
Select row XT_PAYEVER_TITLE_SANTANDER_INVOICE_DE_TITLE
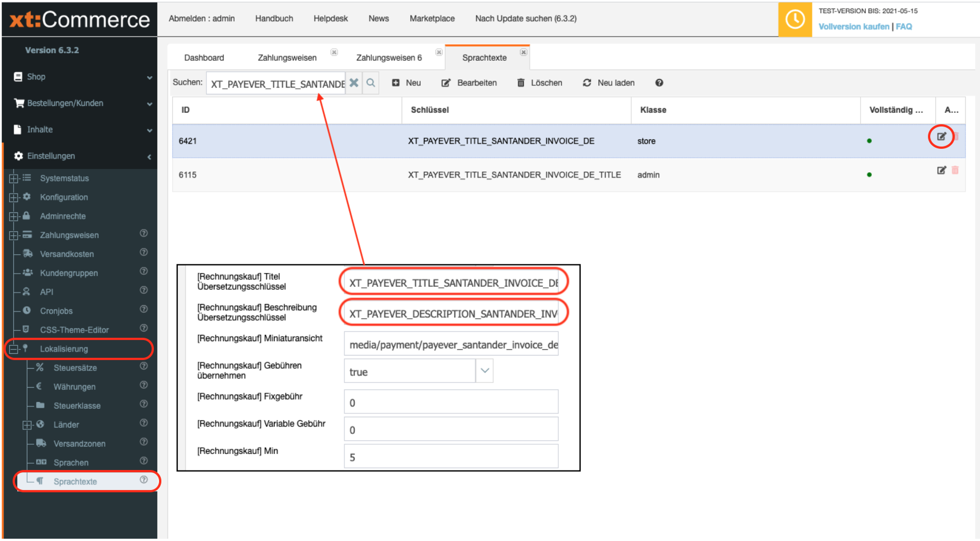(x=569, y=175)
